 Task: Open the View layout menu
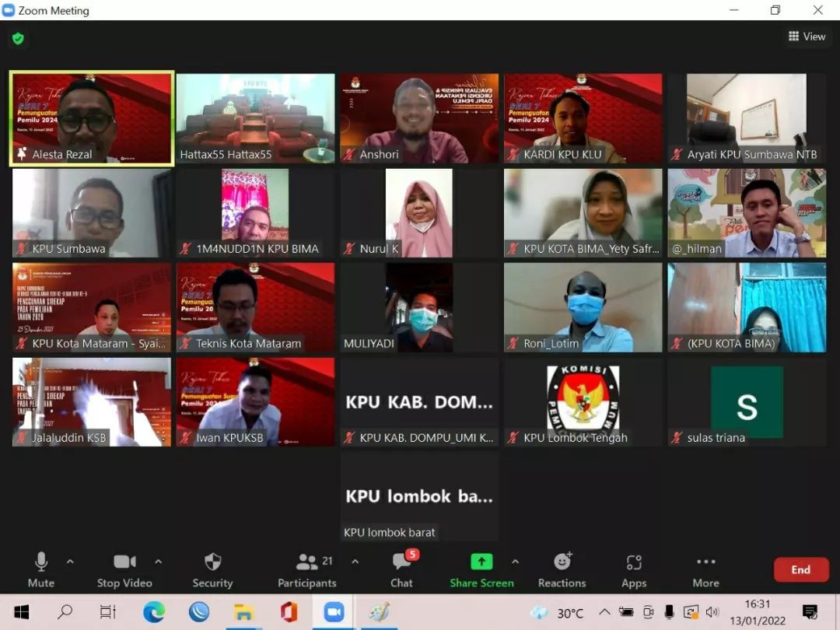click(807, 37)
